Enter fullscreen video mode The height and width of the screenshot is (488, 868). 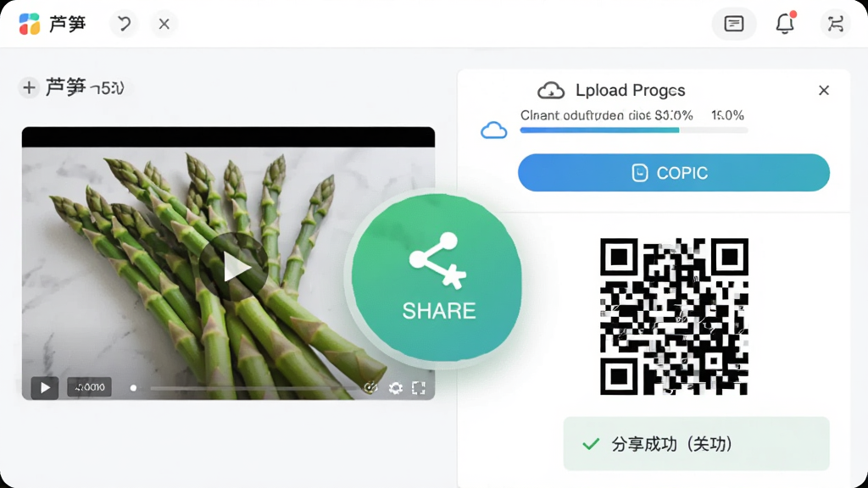419,388
